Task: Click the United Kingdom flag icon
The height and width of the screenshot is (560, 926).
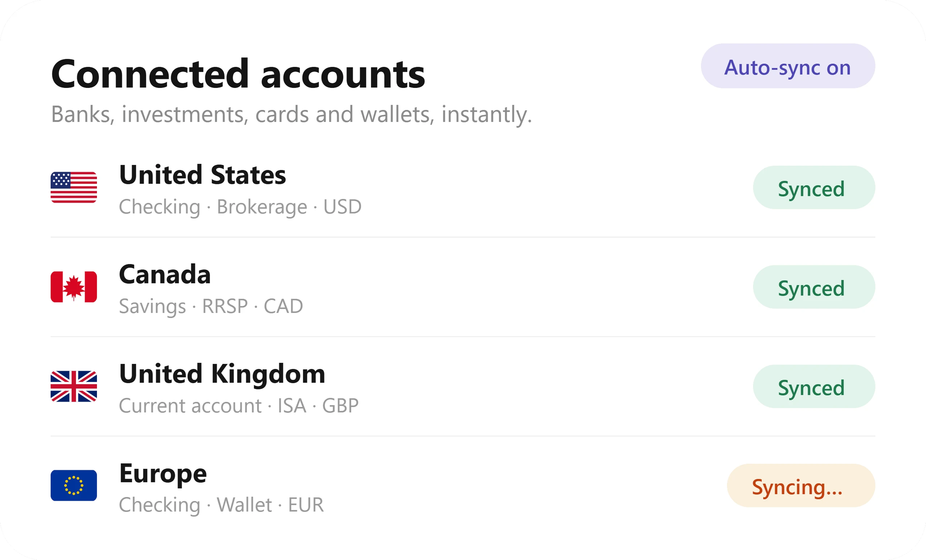Action: click(x=74, y=386)
